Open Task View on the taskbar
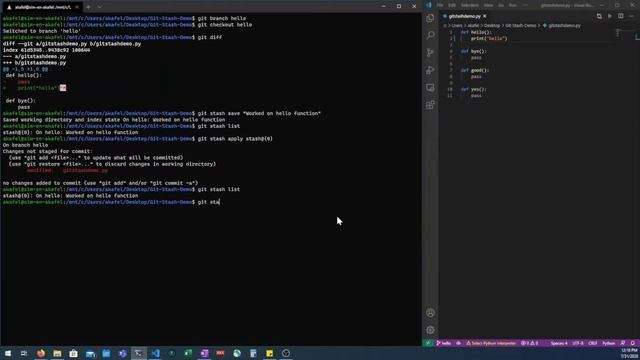The height and width of the screenshot is (360, 640). pos(24,353)
